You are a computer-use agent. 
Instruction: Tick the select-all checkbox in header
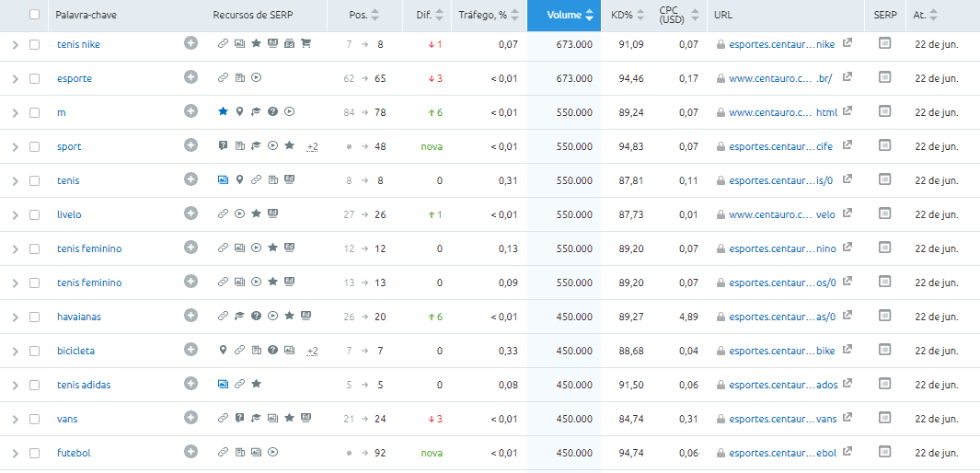[x=34, y=15]
